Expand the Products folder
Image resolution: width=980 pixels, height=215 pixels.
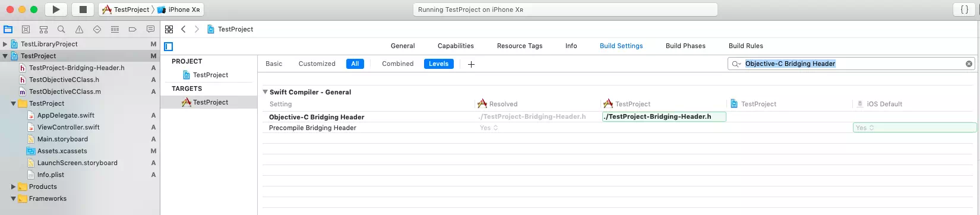coord(14,186)
